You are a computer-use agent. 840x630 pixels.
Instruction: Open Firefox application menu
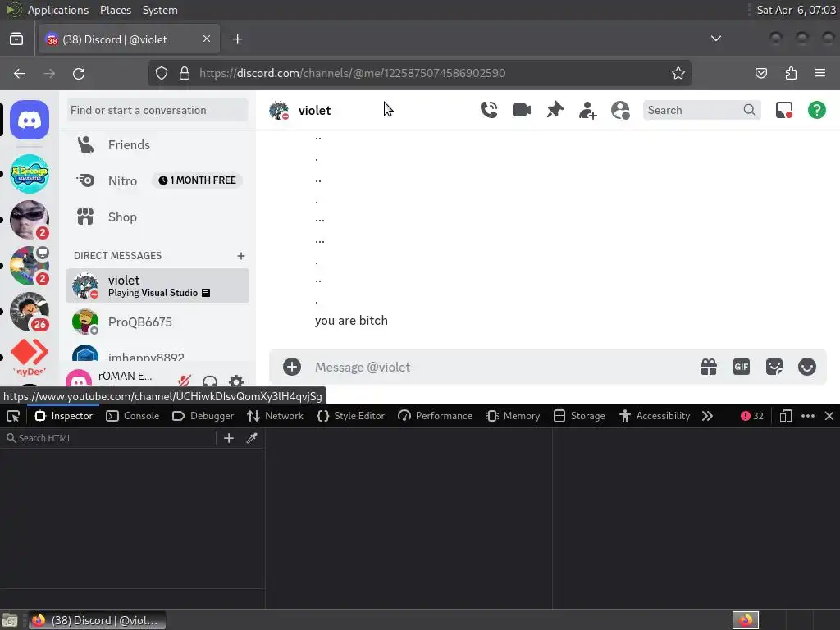[819, 73]
